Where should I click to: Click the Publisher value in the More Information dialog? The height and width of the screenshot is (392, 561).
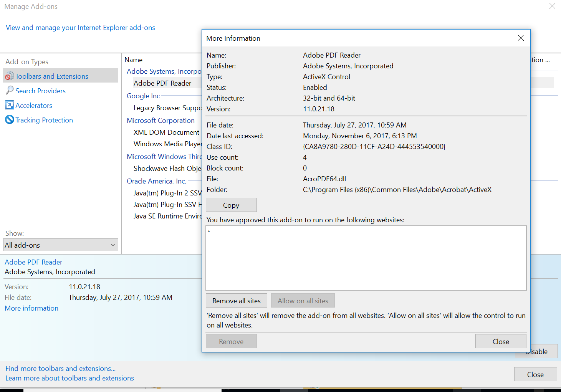(x=348, y=66)
